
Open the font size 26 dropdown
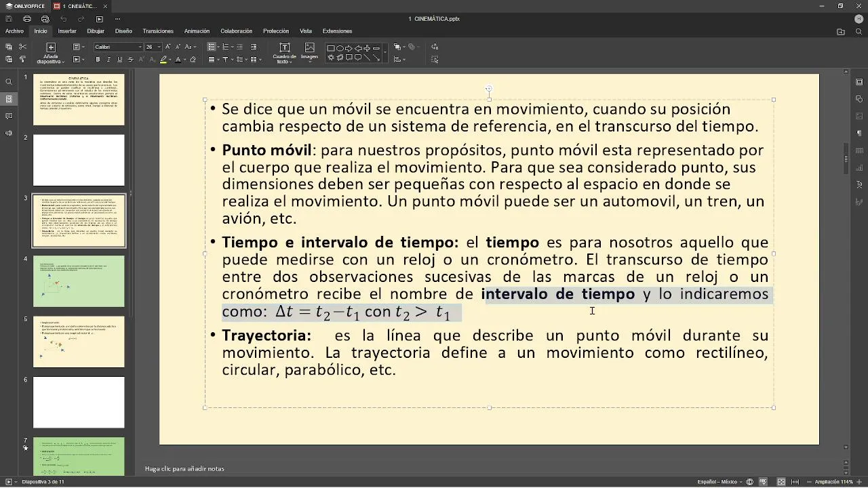tap(159, 47)
